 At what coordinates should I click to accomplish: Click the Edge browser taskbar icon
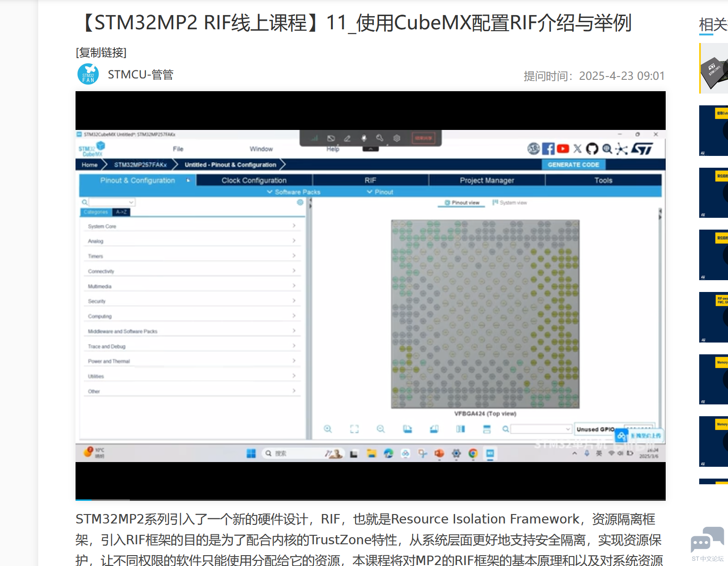(389, 454)
